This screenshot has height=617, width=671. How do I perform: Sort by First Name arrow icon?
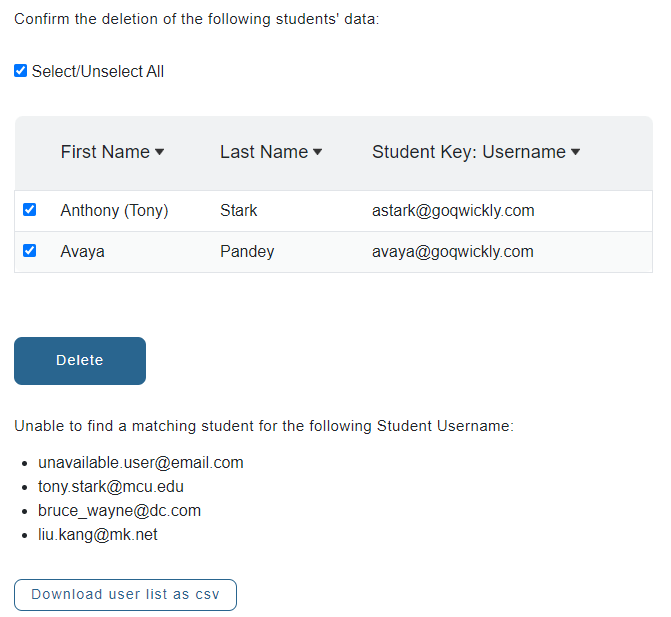click(159, 152)
